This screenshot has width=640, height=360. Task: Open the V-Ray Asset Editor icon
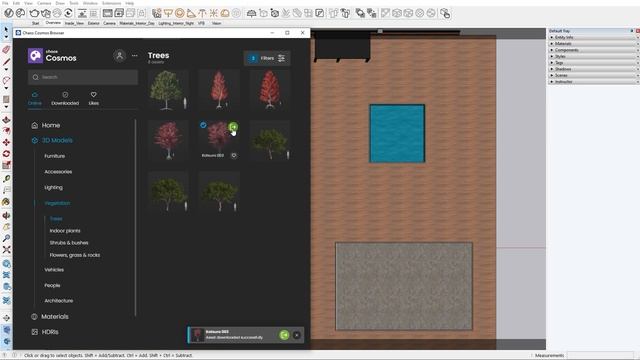(x=9, y=13)
